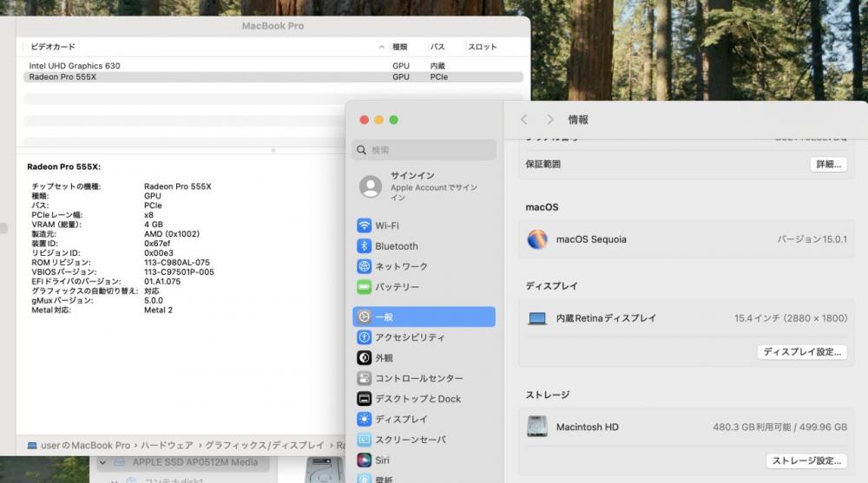Open Siri icon in sidebar
The image size is (868, 483).
pyautogui.click(x=364, y=460)
